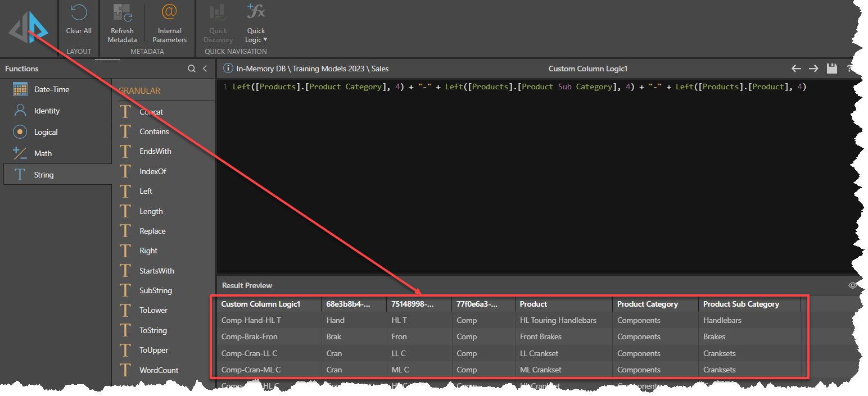
Task: Save the custom column logic
Action: 832,68
